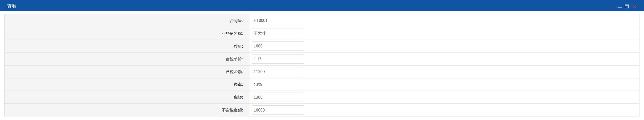This screenshot has height=120, width=644.
Task: Click the 税率 label text
Action: click(238, 85)
